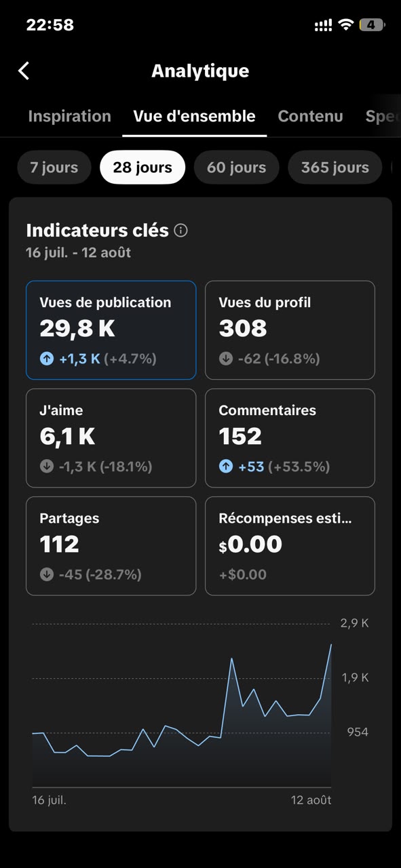Open the Vues de publication metric card
Image resolution: width=401 pixels, height=868 pixels.
click(x=111, y=330)
